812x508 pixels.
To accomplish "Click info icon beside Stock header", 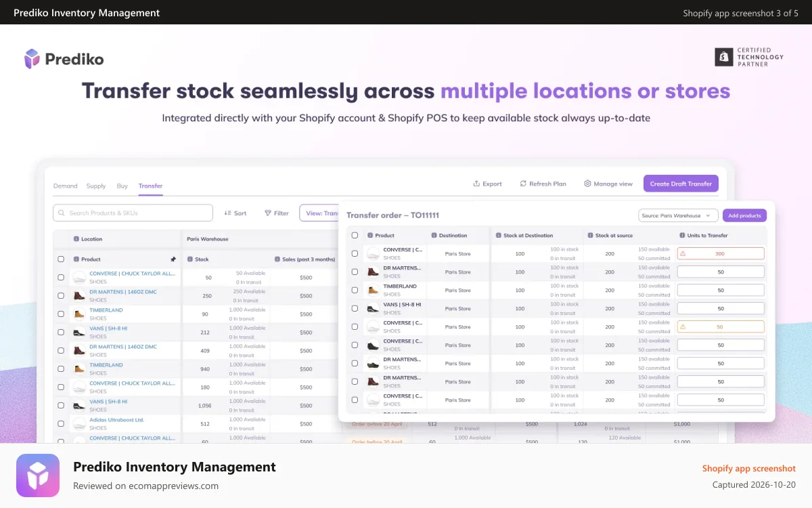I will (x=190, y=259).
